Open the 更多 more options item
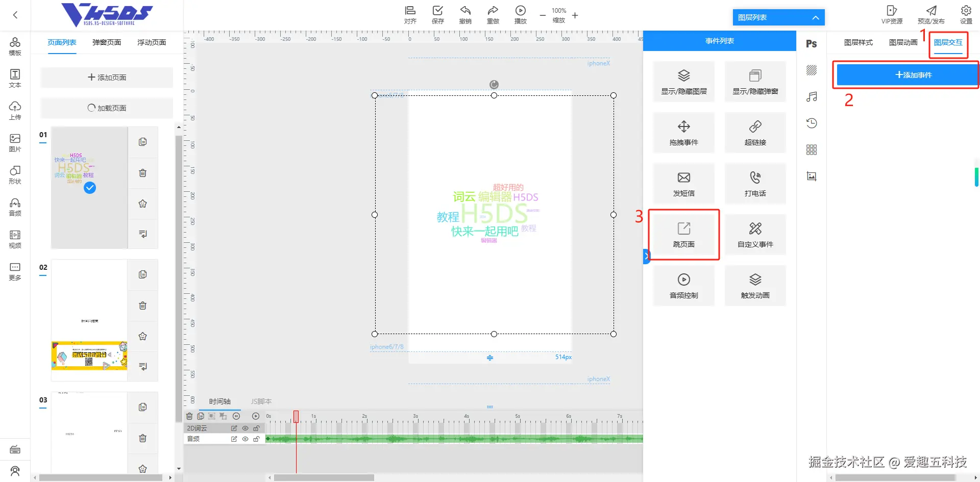 pyautogui.click(x=15, y=271)
